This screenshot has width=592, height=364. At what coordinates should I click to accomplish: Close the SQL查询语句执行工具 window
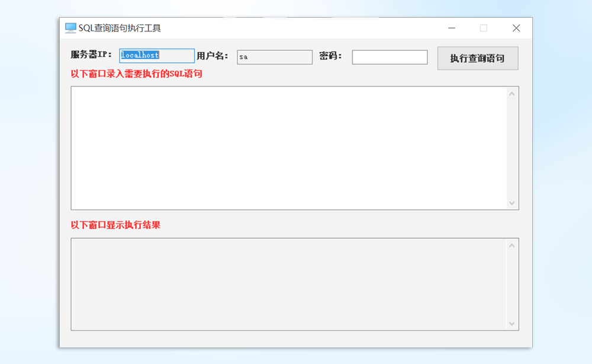tap(516, 28)
